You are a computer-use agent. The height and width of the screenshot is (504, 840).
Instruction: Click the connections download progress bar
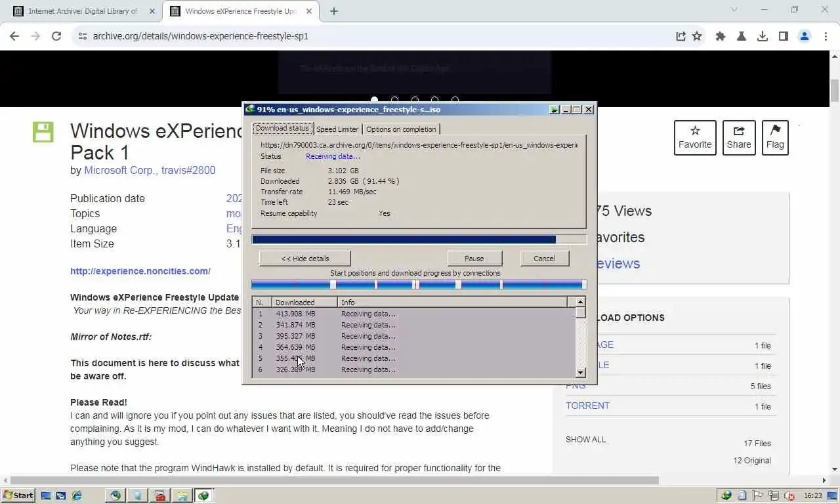click(419, 285)
